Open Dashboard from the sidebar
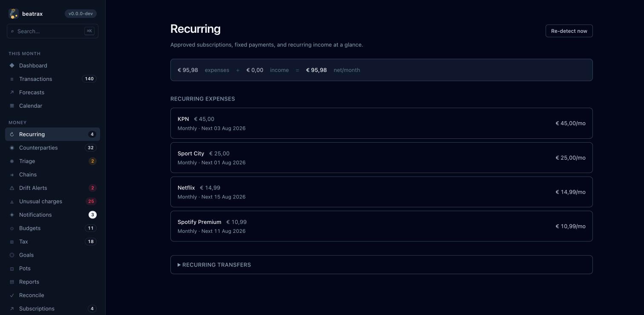Image resolution: width=644 pixels, height=315 pixels. tap(52, 66)
